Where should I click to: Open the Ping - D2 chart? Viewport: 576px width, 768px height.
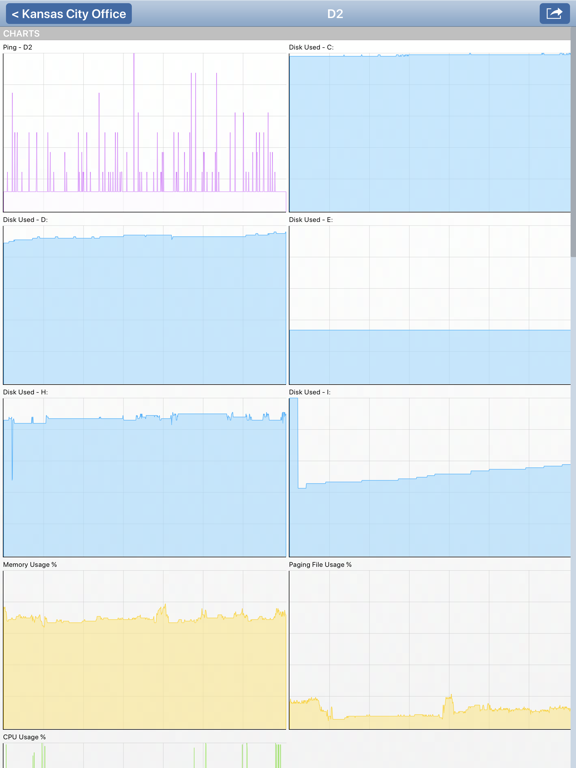[x=144, y=133]
